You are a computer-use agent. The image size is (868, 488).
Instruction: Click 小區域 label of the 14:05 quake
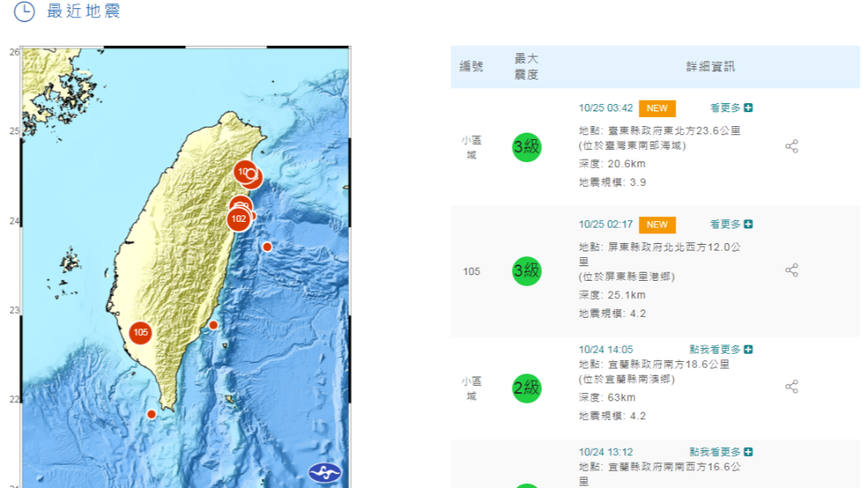[471, 388]
